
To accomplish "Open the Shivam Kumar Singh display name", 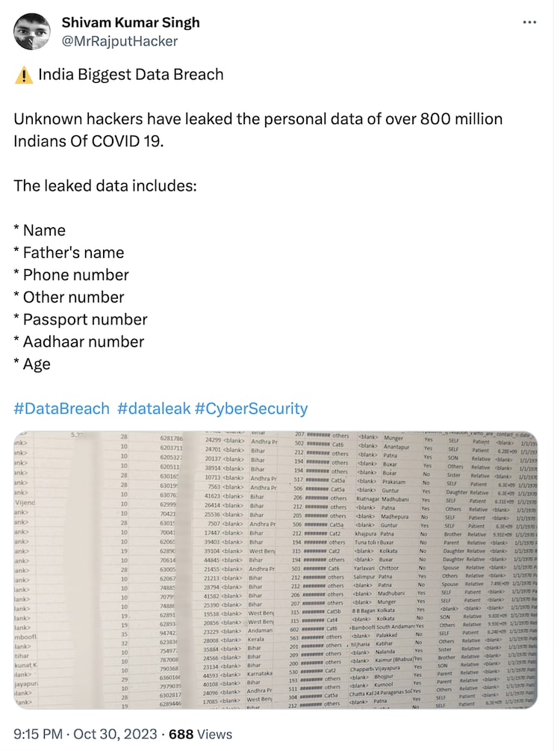I will (x=131, y=22).
